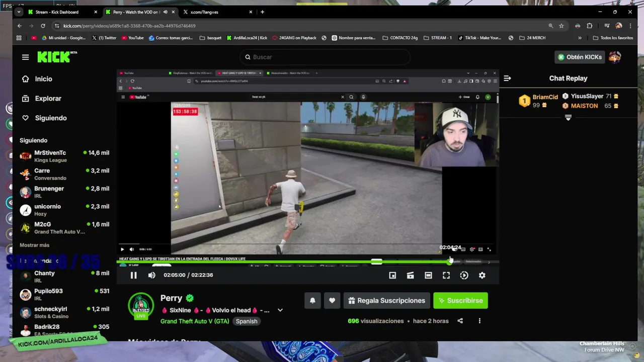Click the green Suscribirse button

pyautogui.click(x=460, y=301)
